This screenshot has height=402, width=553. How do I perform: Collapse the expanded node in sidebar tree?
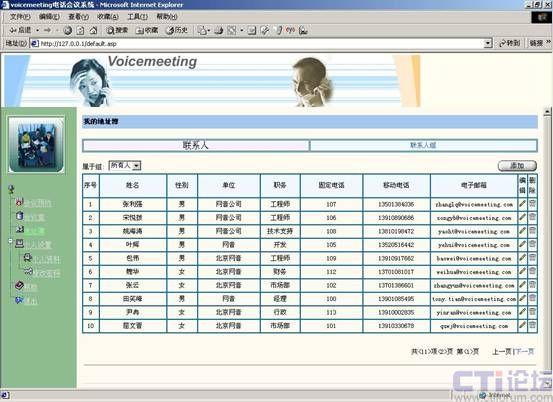point(10,241)
